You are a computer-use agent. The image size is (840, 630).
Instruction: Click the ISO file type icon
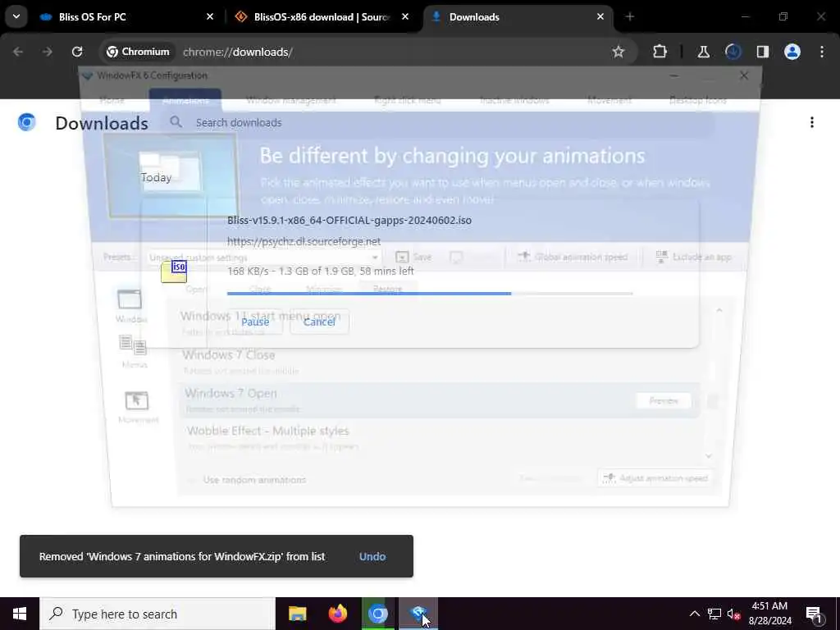click(174, 272)
